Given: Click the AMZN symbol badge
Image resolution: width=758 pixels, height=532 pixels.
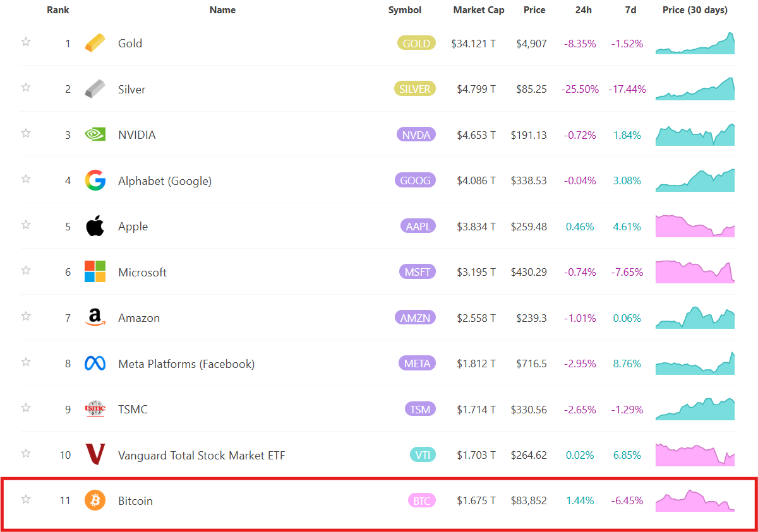Looking at the screenshot, I should pos(415,317).
